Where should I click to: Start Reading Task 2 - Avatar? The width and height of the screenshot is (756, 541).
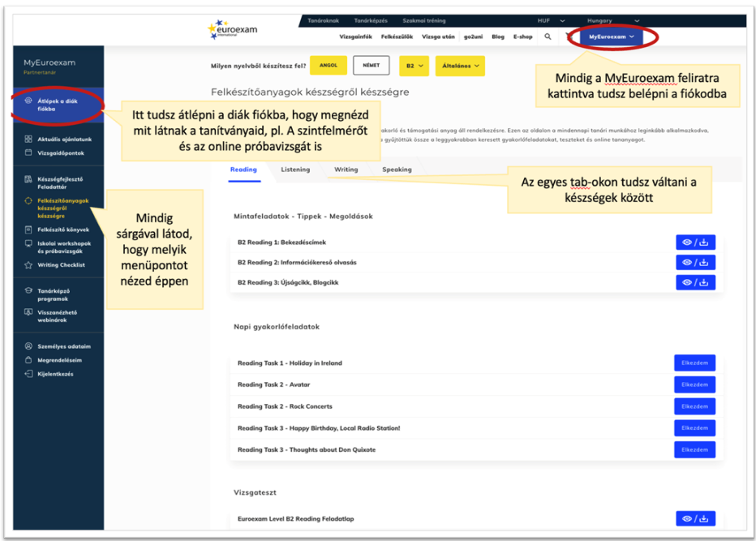(x=695, y=384)
